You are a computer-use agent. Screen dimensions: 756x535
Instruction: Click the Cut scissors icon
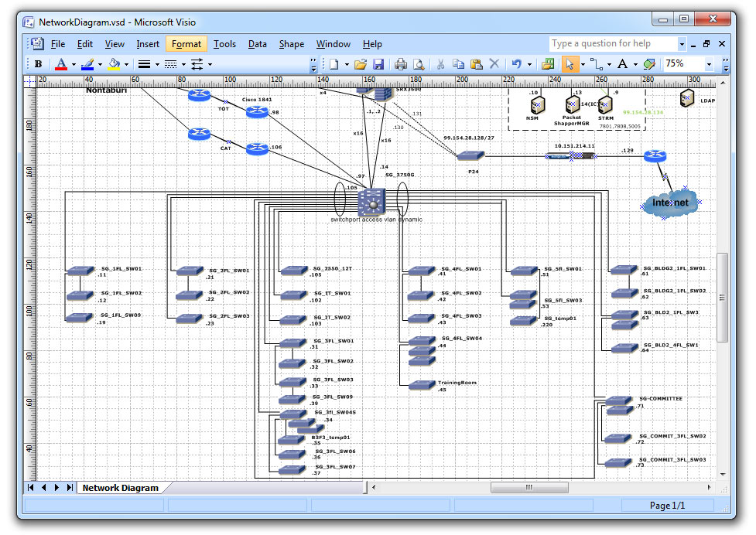coord(441,64)
